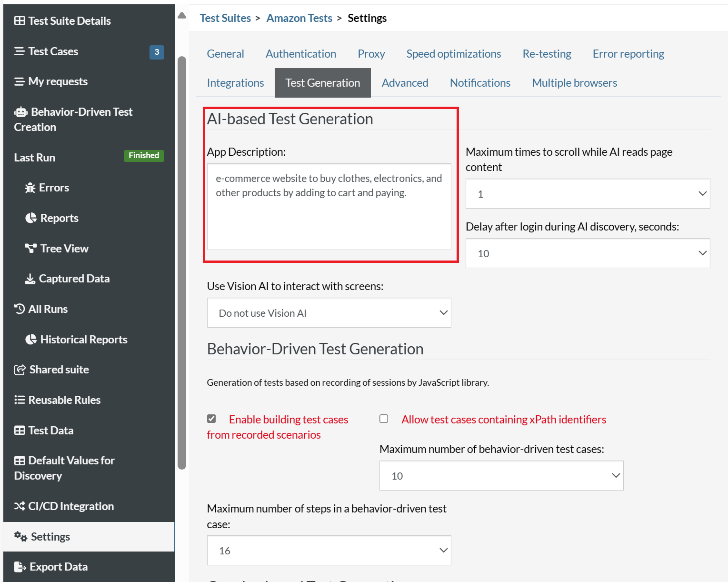Screen dimensions: 728x582
Task: Enable Allow test cases containing xPath identifiers
Action: (x=384, y=419)
